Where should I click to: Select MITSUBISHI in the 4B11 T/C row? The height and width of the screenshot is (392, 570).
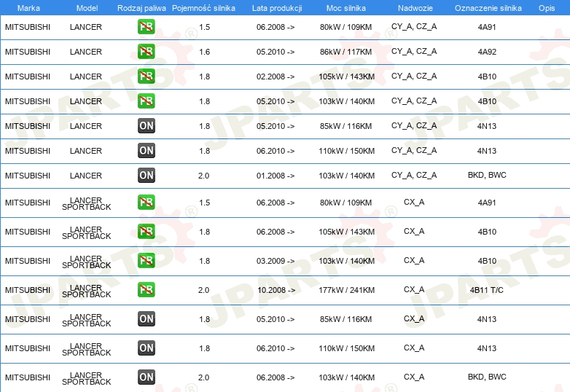pos(28,290)
